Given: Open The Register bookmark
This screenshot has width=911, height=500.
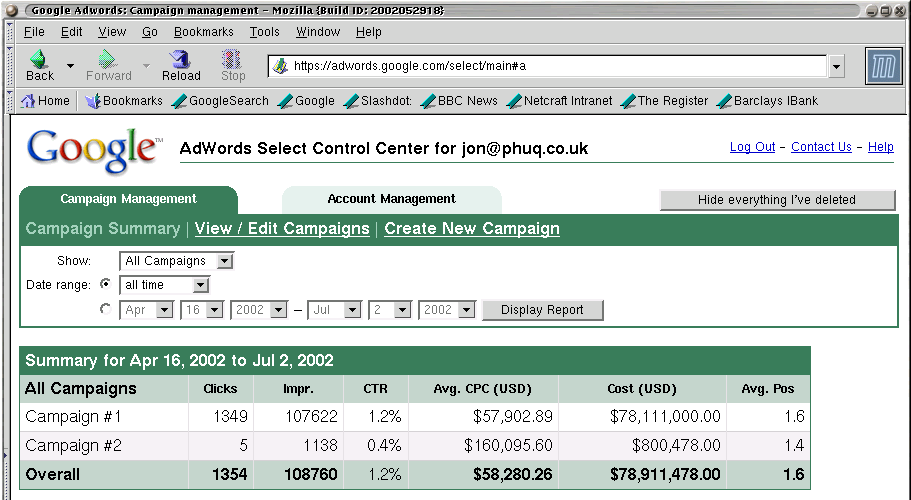Looking at the screenshot, I should coord(665,101).
